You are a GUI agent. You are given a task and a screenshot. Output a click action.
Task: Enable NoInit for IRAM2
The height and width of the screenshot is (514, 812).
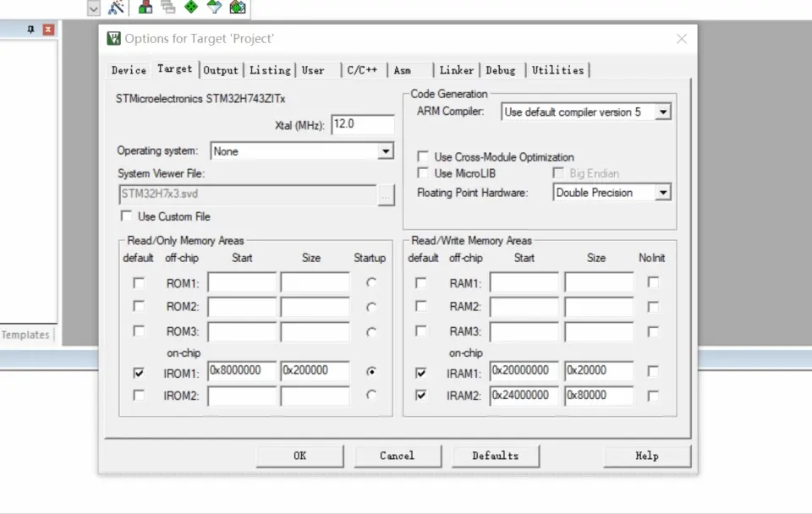[x=653, y=396]
